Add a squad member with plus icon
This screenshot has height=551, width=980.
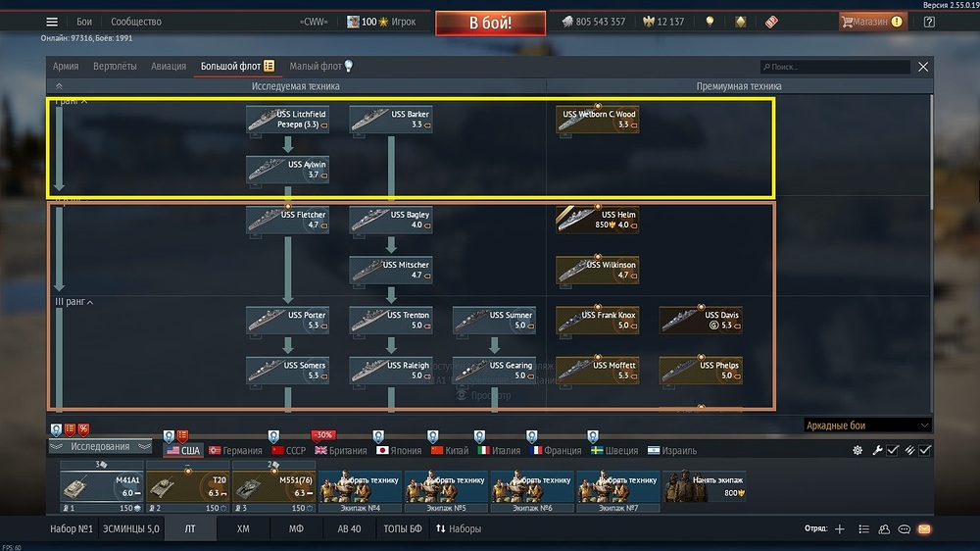839,529
